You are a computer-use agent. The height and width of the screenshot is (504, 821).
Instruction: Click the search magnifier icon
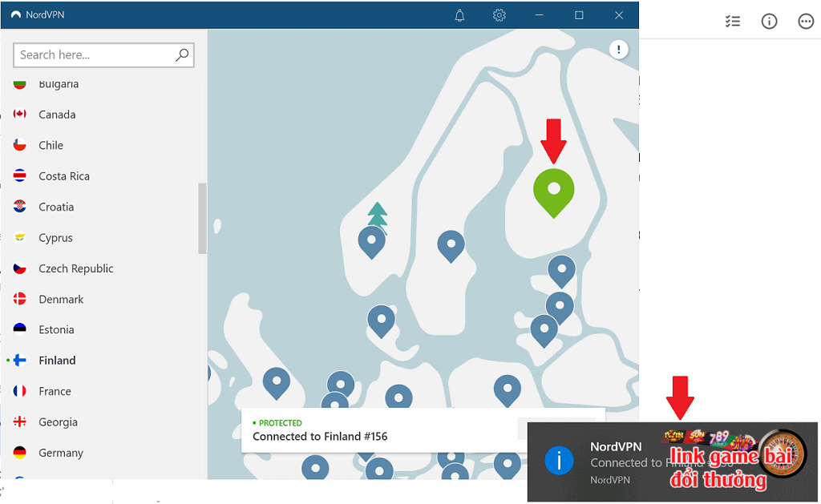(x=182, y=55)
